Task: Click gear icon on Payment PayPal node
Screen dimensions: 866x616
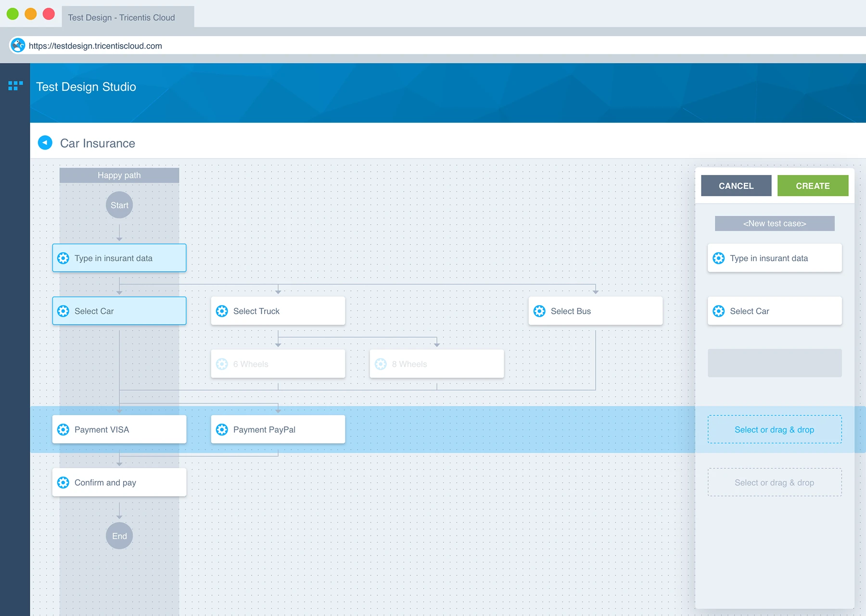Action: tap(222, 430)
